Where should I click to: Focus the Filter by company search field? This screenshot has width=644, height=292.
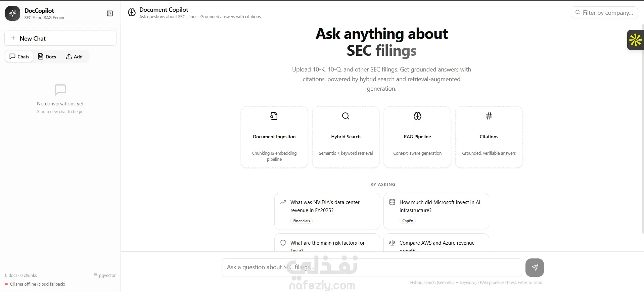tap(604, 12)
